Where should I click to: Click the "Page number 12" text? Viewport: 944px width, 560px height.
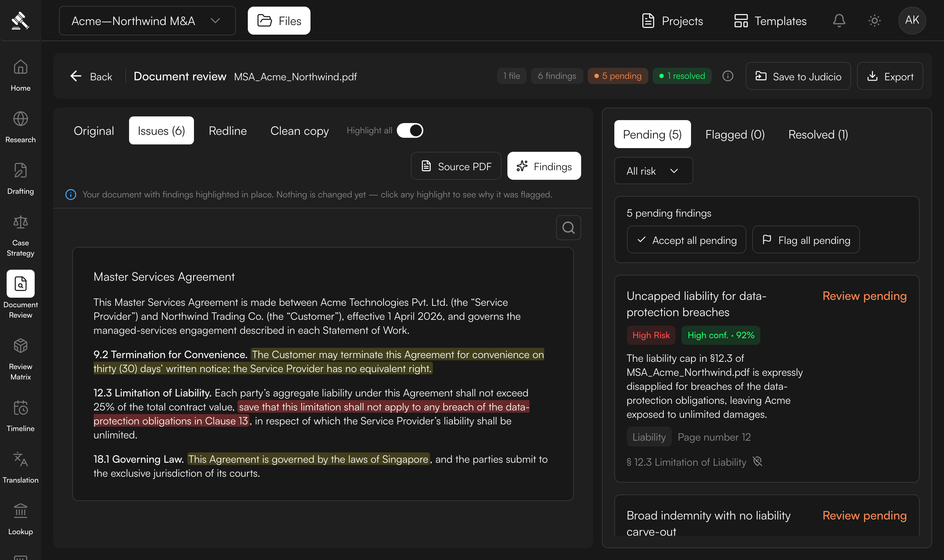coord(714,437)
